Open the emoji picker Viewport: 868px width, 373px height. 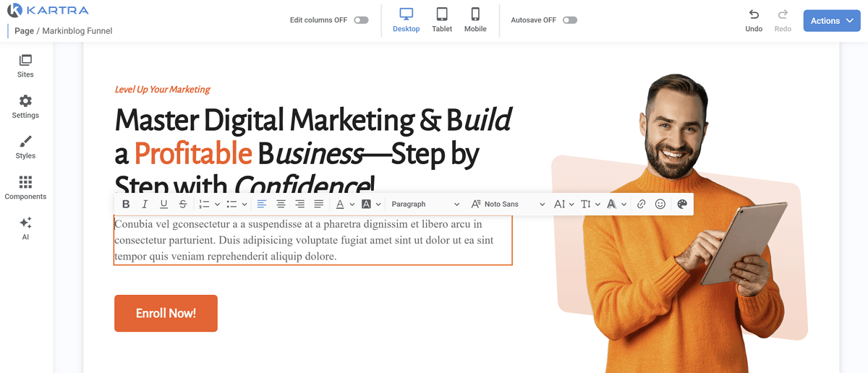coord(660,205)
